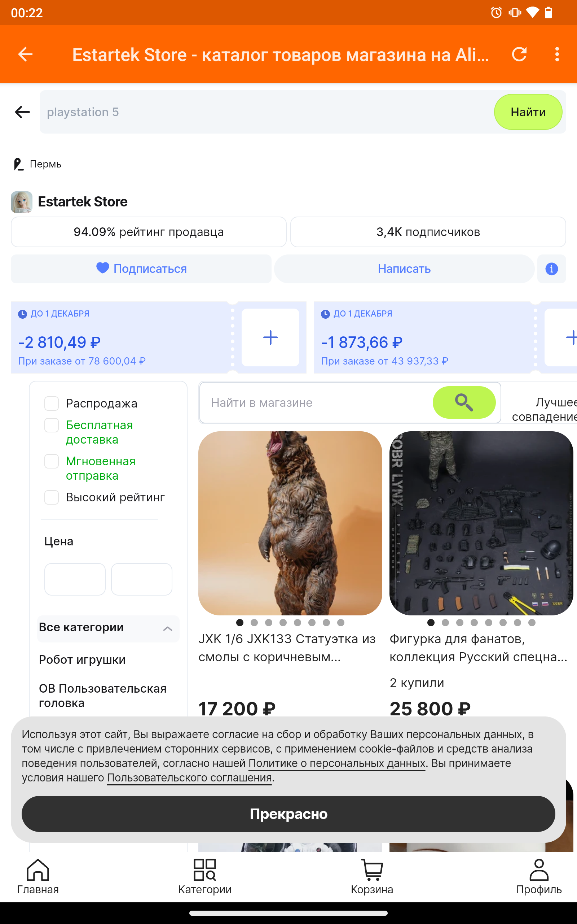
Task: Tap the reload page icon
Action: tap(519, 54)
